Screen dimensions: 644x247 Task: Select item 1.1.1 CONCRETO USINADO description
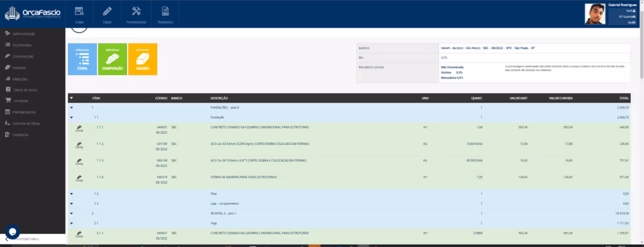(x=260, y=127)
